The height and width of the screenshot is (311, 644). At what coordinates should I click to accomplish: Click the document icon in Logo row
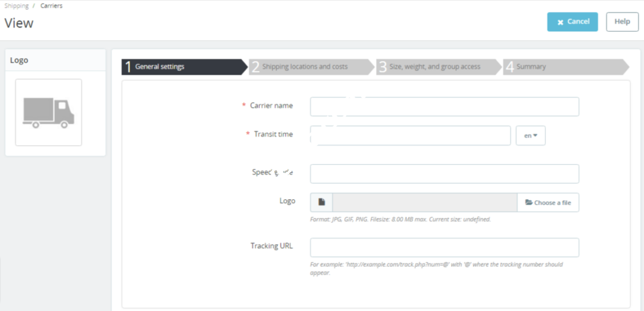pos(321,202)
